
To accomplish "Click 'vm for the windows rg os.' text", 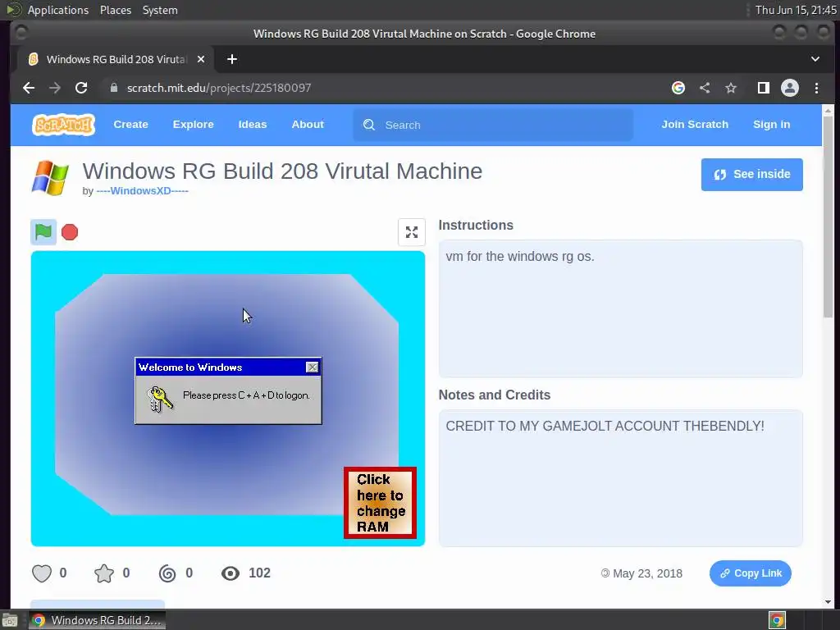I will pos(519,257).
